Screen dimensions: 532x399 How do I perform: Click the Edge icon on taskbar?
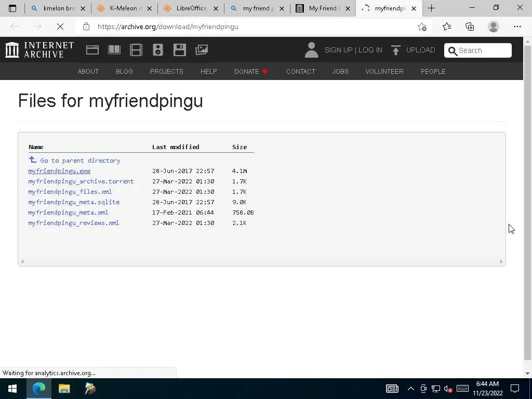[38, 389]
